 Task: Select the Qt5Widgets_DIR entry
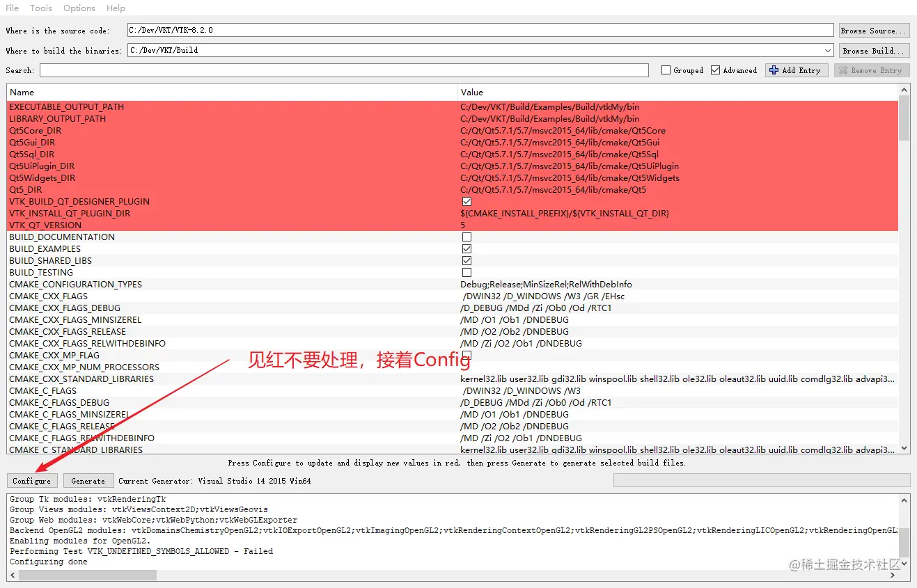[42, 178]
